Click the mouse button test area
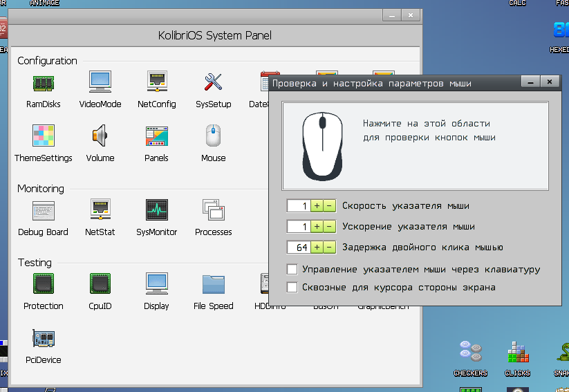 415,146
